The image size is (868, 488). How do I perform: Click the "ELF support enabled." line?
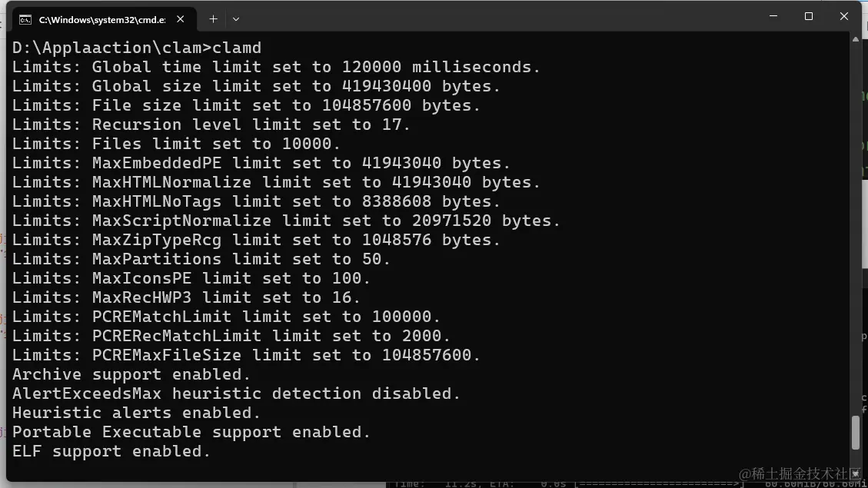pyautogui.click(x=111, y=451)
